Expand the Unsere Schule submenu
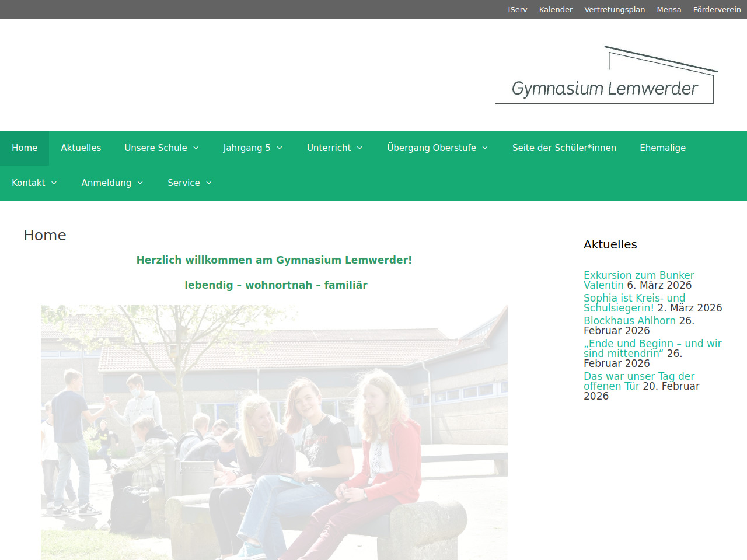Image resolution: width=747 pixels, height=560 pixels. [x=162, y=148]
